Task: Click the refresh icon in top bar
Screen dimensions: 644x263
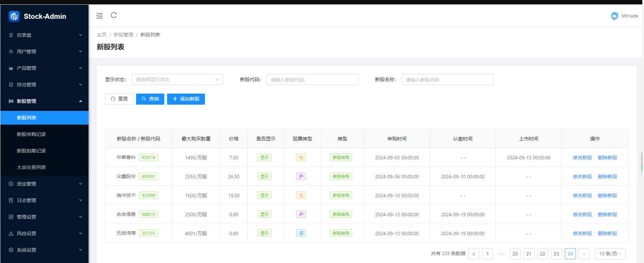Action: [114, 15]
